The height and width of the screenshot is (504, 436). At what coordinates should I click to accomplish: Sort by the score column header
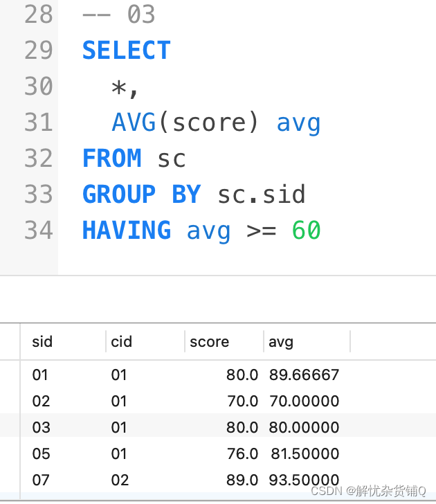209,341
